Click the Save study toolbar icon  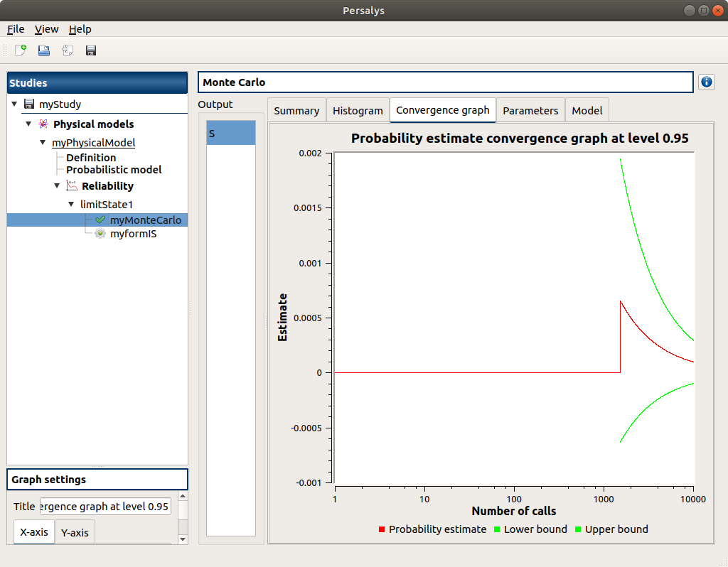(91, 50)
